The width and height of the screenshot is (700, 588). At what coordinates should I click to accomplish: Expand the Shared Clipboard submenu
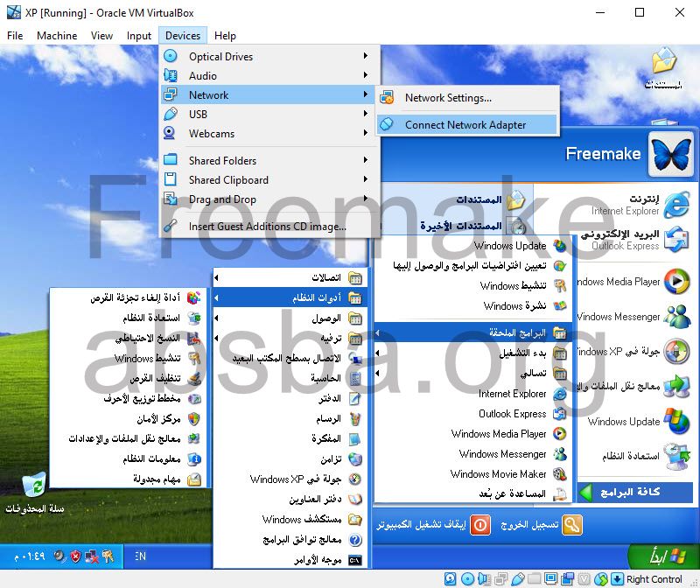269,179
